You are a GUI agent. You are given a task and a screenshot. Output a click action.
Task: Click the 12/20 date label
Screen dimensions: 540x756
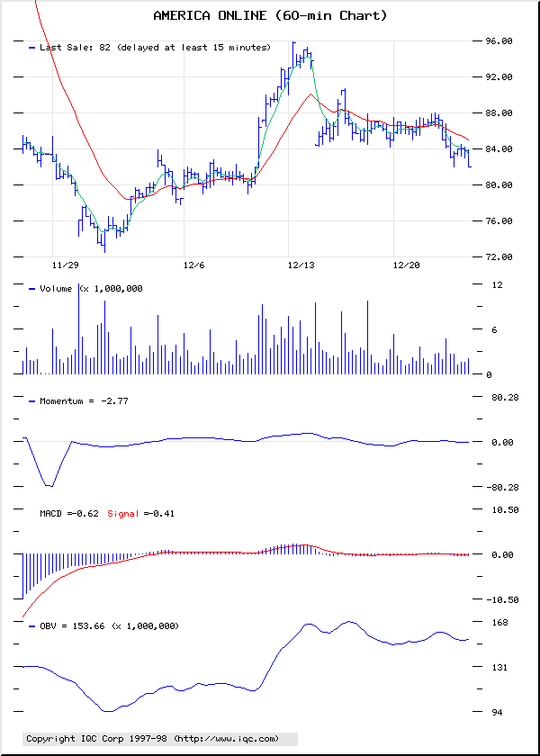point(407,265)
